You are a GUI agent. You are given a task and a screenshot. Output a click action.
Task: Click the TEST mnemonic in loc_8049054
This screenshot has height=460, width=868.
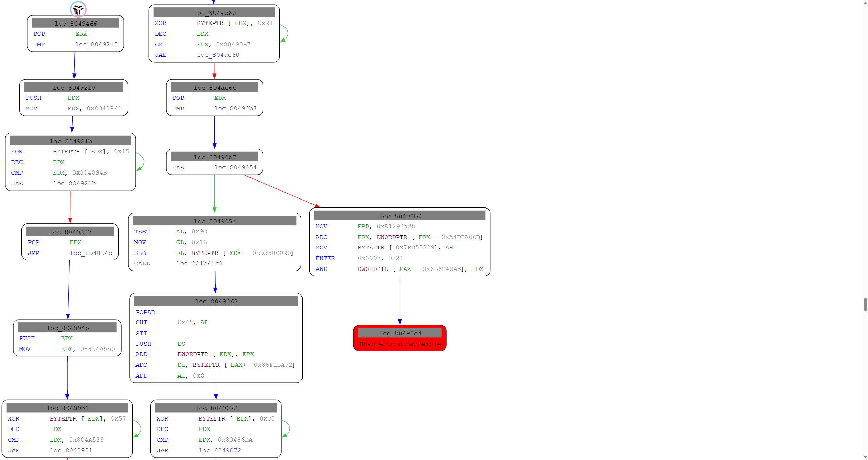(142, 231)
